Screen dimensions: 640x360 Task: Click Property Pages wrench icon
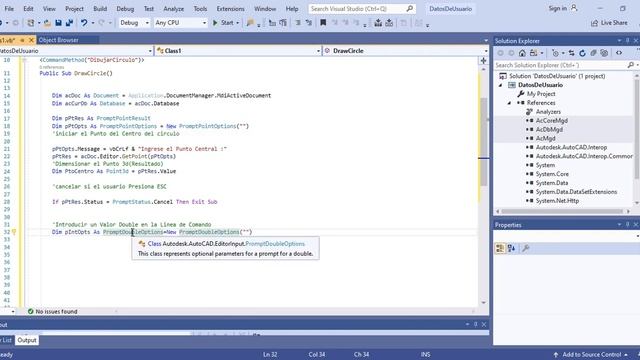pos(526,248)
